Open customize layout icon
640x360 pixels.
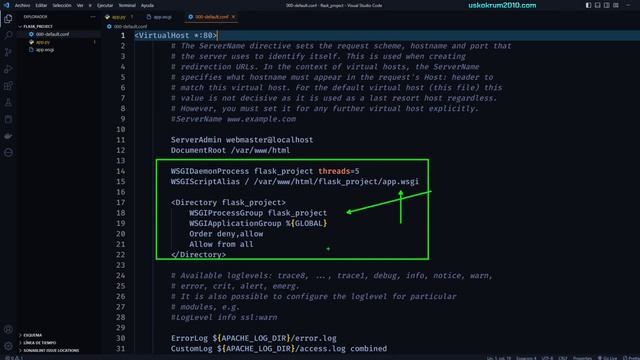pos(616,5)
